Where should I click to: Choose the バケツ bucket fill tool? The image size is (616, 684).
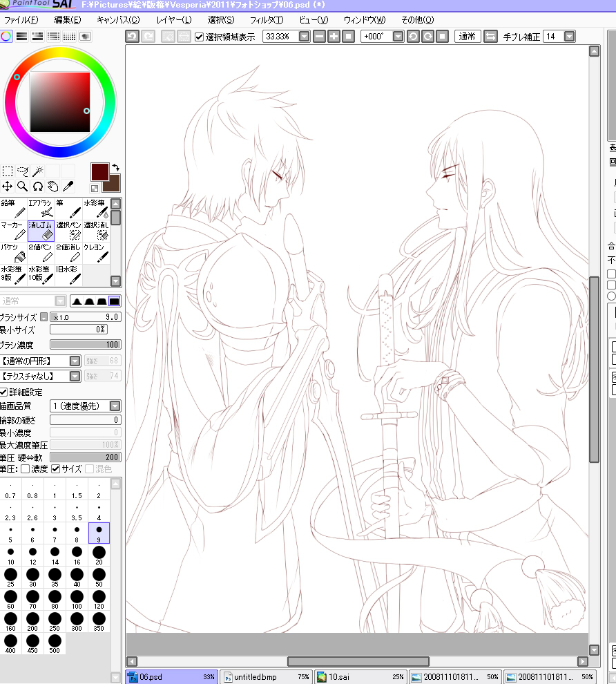click(14, 253)
